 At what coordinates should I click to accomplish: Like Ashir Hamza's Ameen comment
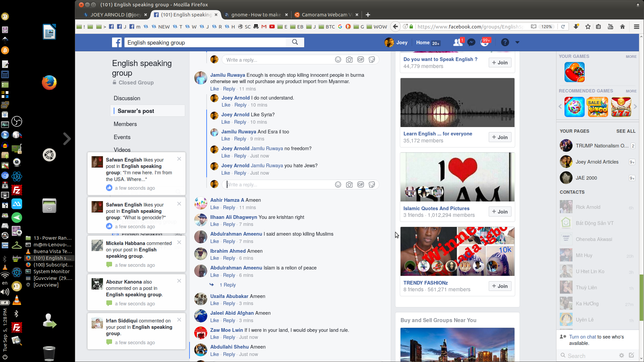point(214,207)
